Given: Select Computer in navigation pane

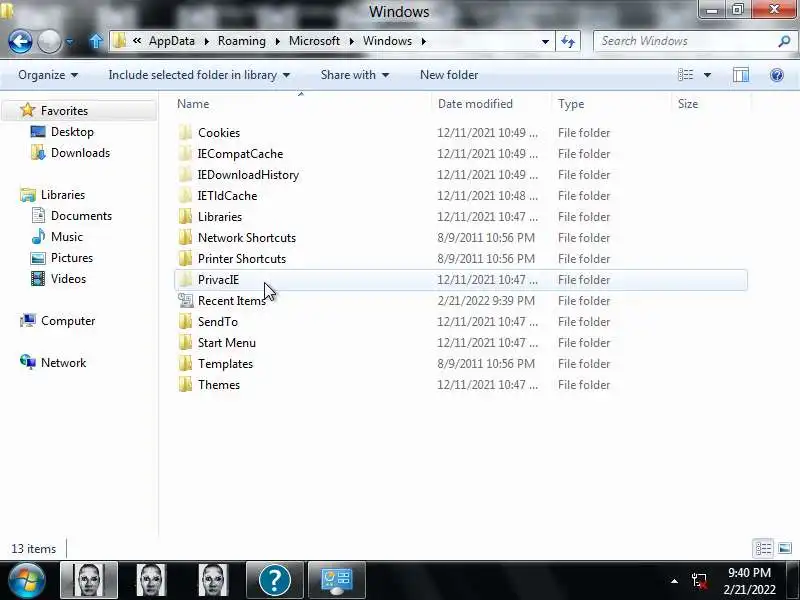Looking at the screenshot, I should click(68, 321).
